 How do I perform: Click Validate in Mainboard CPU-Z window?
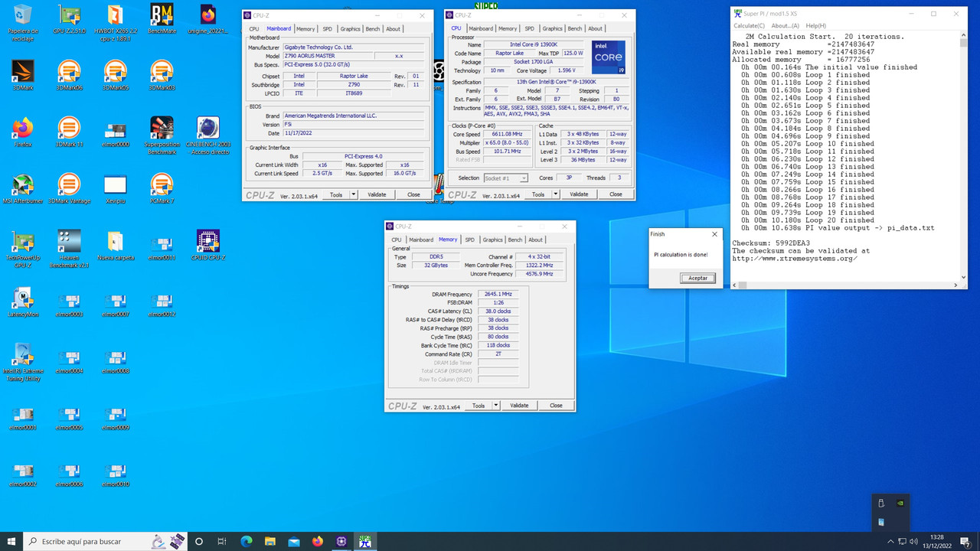click(x=377, y=194)
